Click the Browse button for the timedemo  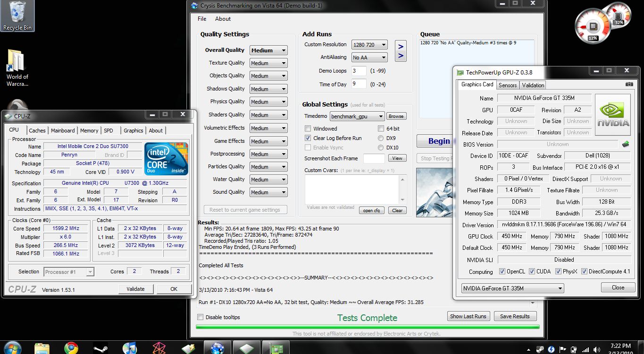pyautogui.click(x=396, y=116)
